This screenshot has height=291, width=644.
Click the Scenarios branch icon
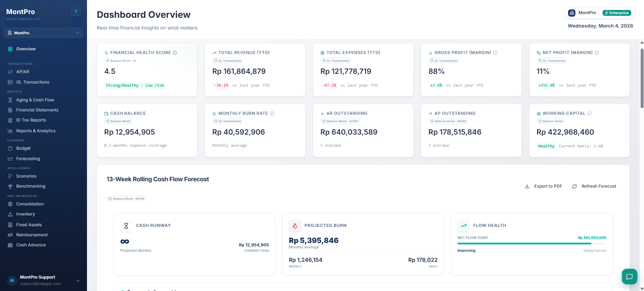10,176
